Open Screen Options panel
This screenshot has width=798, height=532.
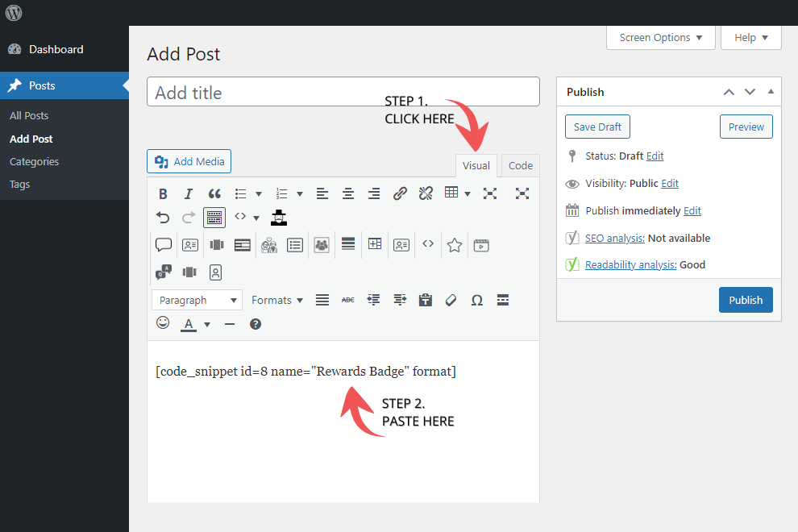pyautogui.click(x=661, y=38)
